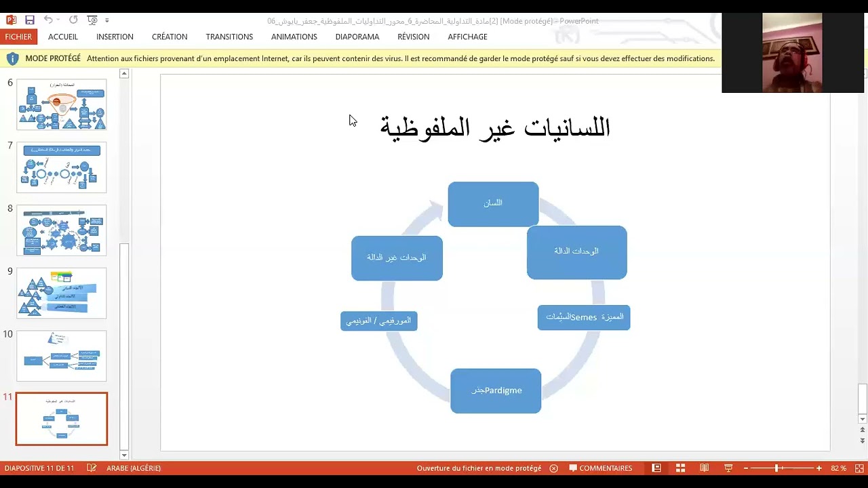Go to previous slide double-arrow button
The image size is (868, 488).
pos(863,429)
